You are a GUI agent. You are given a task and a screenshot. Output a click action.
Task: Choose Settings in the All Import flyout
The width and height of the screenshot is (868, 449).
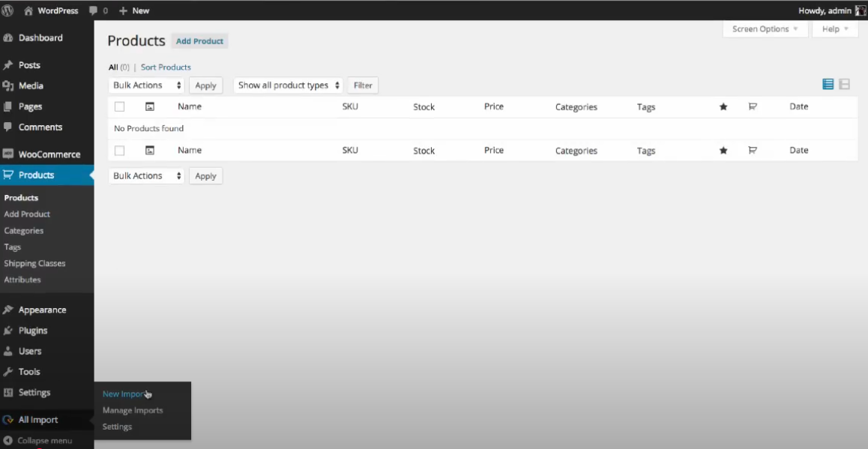pyautogui.click(x=118, y=427)
